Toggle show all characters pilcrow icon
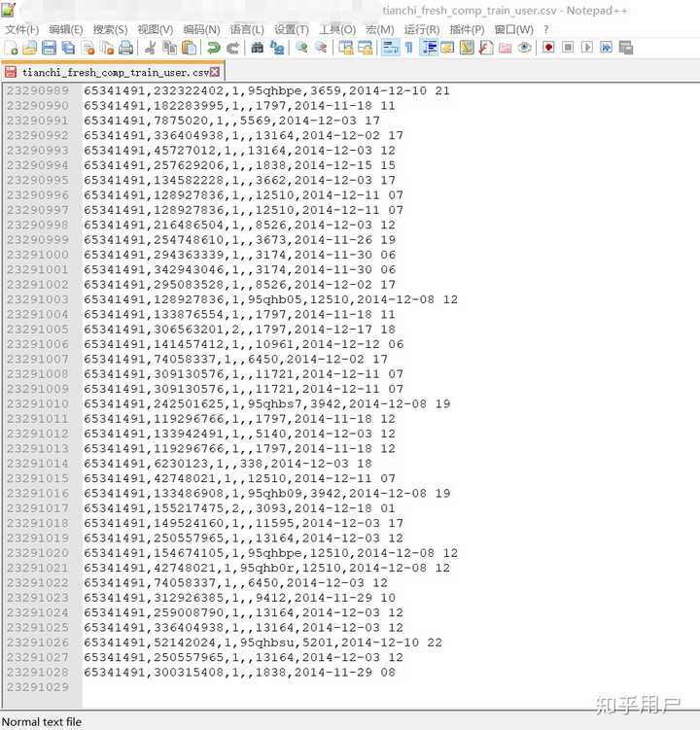The width and height of the screenshot is (700, 730). (409, 48)
